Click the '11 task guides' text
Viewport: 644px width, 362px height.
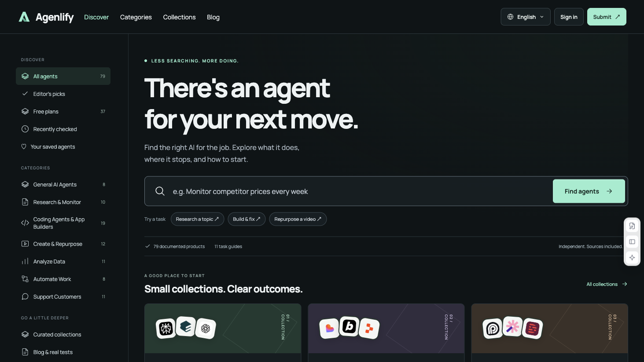228,246
